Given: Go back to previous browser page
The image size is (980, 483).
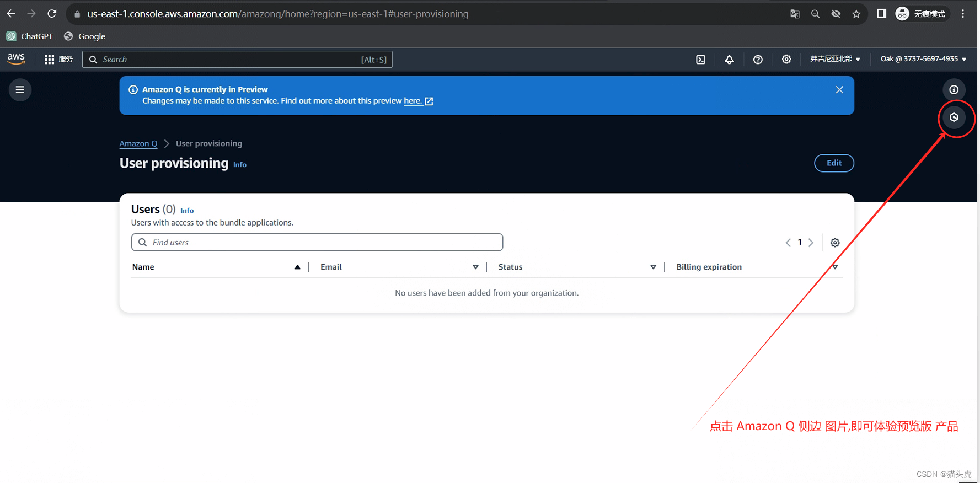Looking at the screenshot, I should [11, 14].
